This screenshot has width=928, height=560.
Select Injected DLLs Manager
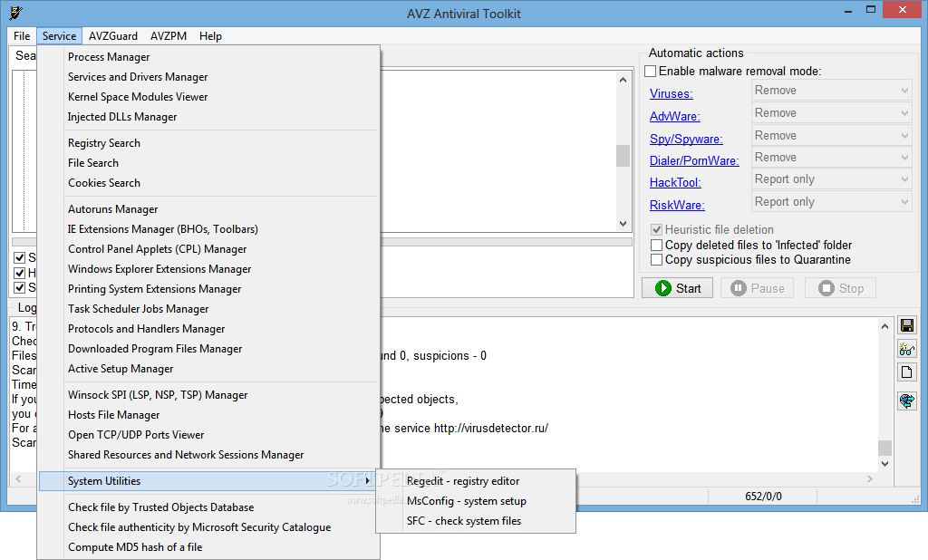point(208,117)
